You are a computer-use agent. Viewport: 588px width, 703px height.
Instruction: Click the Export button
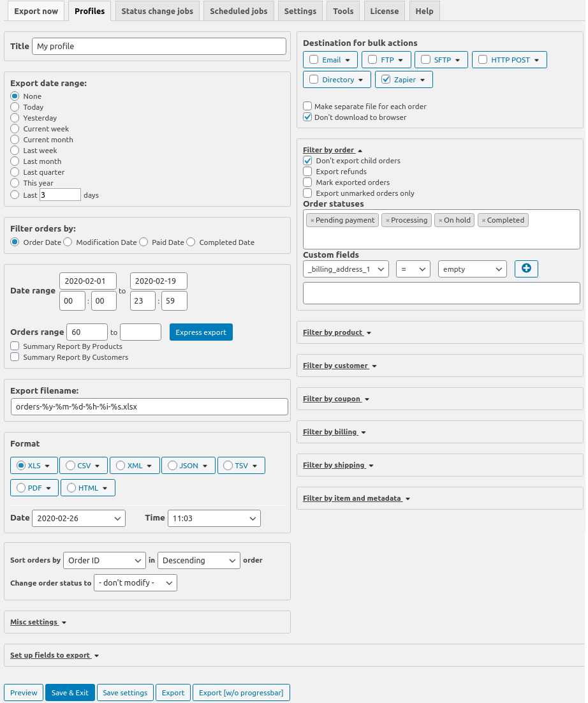(x=173, y=693)
